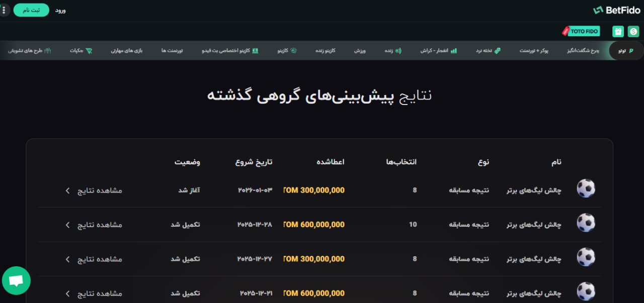
Task: Click the ثبت نام registration button
Action: point(31,10)
